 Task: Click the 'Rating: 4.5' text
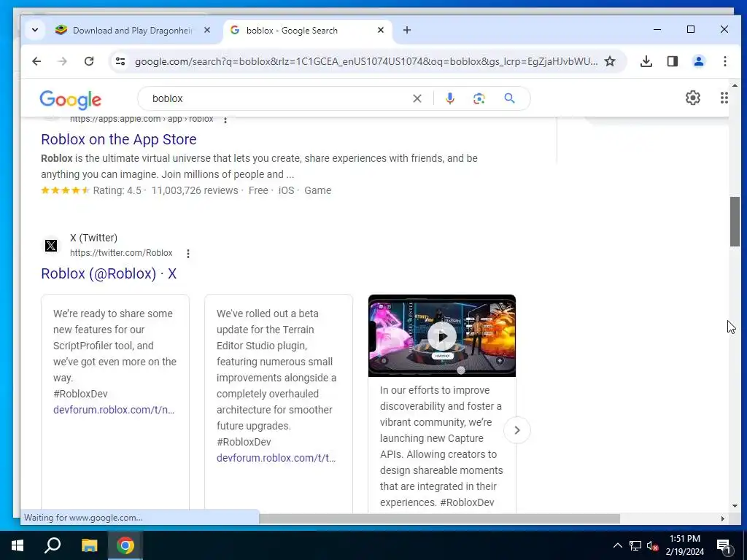click(x=117, y=190)
